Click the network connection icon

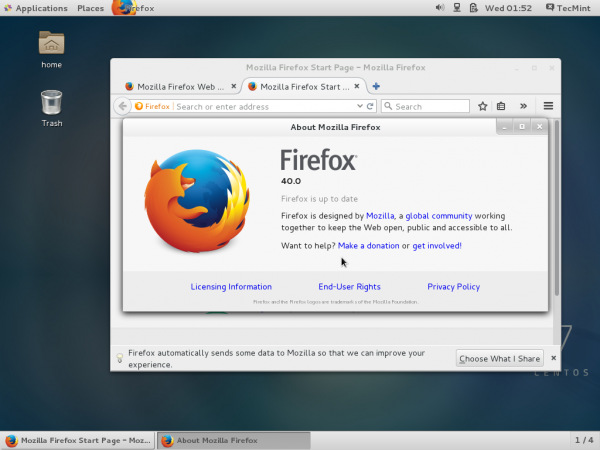click(457, 8)
